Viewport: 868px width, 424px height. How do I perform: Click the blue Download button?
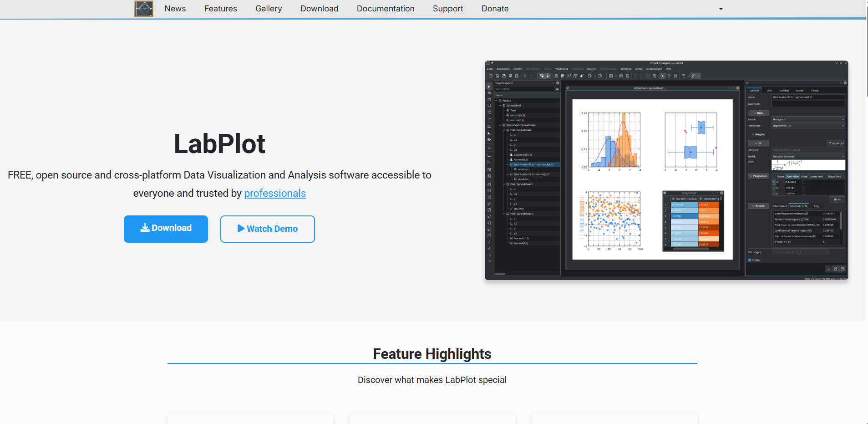click(166, 229)
